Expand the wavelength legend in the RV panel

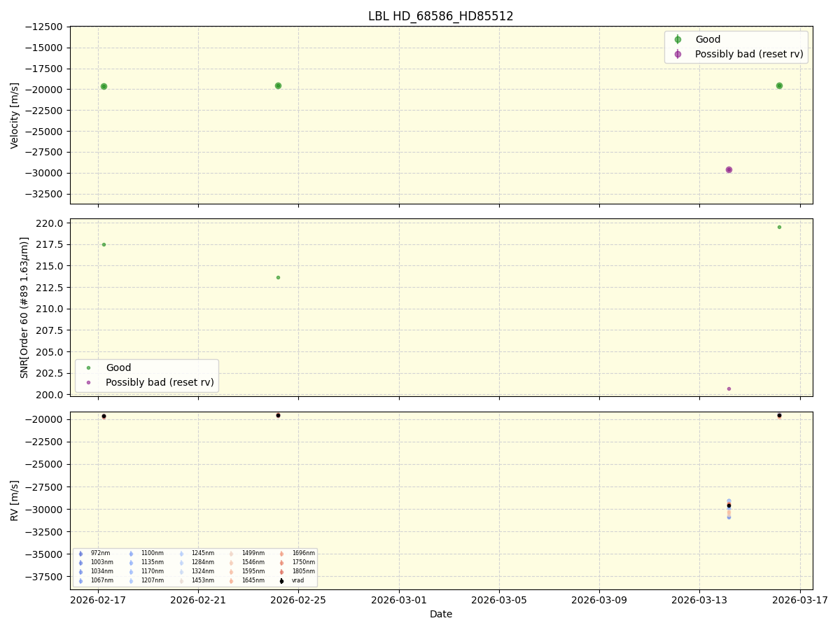coord(196,567)
